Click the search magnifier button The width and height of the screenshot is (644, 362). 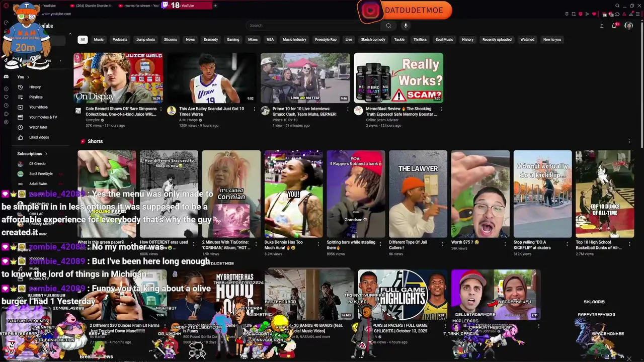tap(388, 26)
